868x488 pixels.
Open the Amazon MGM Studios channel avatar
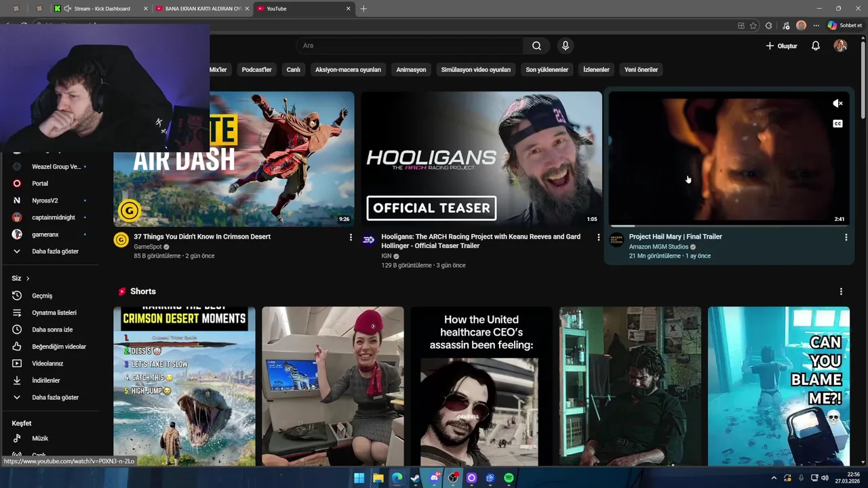(x=616, y=240)
